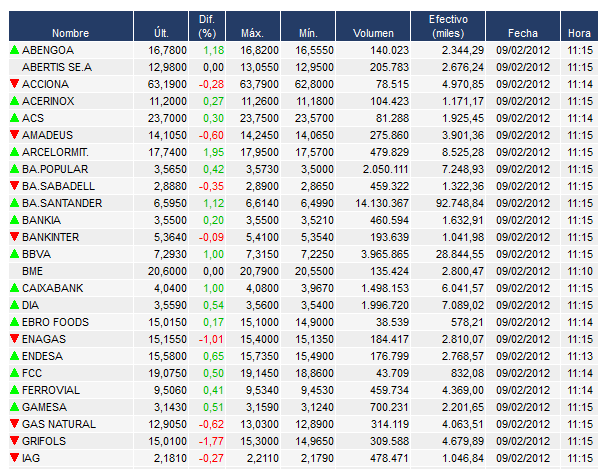Viewport: 605px width, 469px height.
Task: Click BANKINTER maximum price 5,4100
Action: [262, 237]
